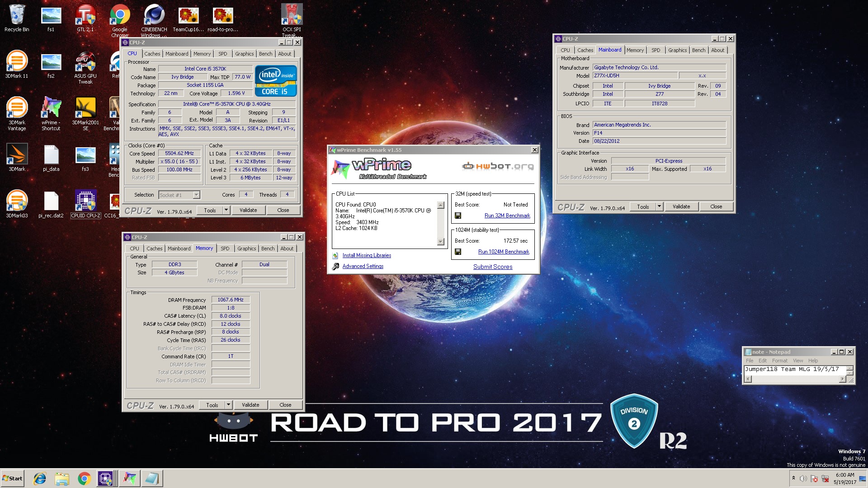Image resolution: width=868 pixels, height=488 pixels.
Task: Open the fs3 image file icon
Action: coord(85,157)
